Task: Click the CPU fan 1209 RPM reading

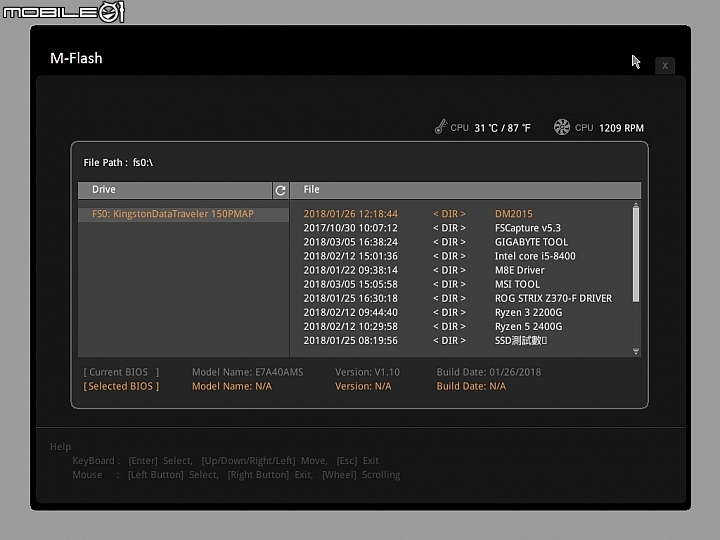Action: (621, 128)
